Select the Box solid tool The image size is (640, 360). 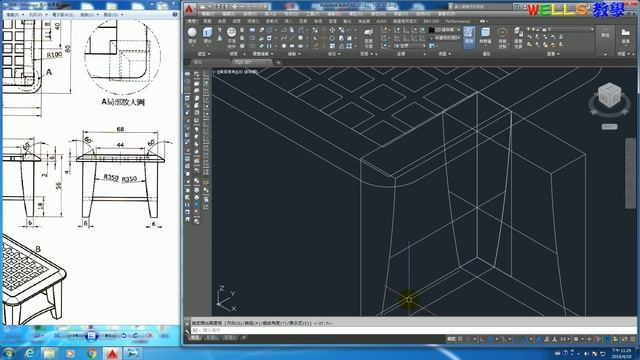[192, 35]
